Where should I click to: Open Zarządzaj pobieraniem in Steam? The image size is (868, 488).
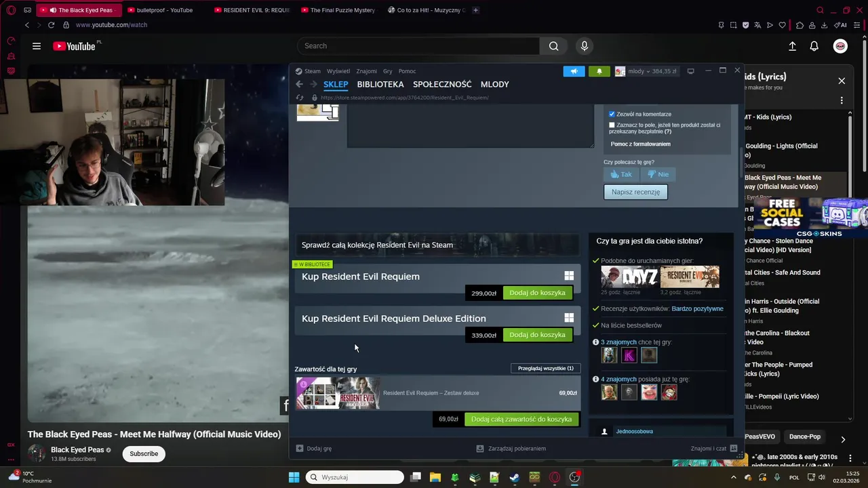511,448
